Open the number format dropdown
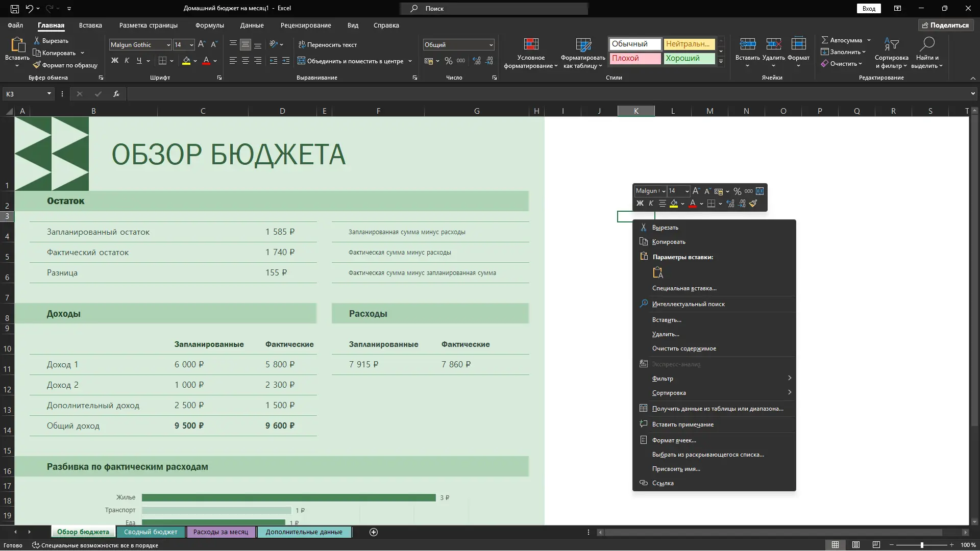Viewport: 980px width, 551px height. point(491,45)
